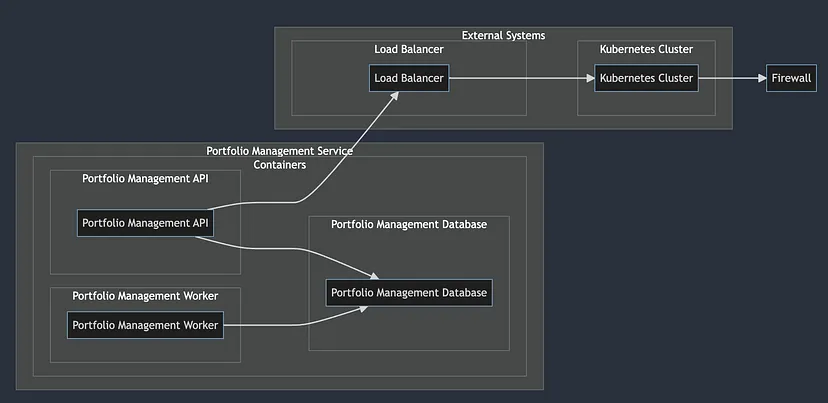Click the Firewall node
The width and height of the screenshot is (828, 403).
pyautogui.click(x=792, y=78)
